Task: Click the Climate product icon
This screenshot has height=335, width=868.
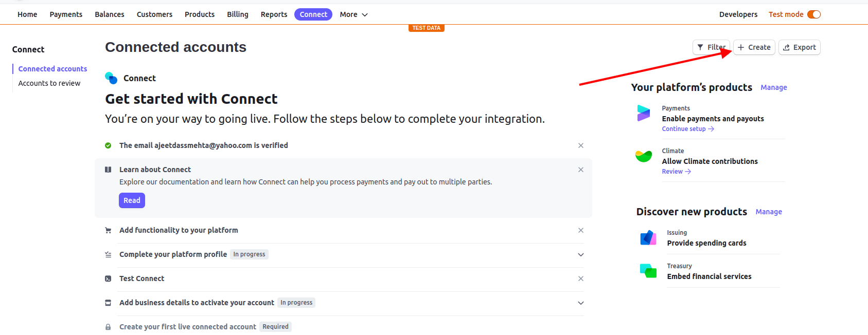Action: coord(643,156)
